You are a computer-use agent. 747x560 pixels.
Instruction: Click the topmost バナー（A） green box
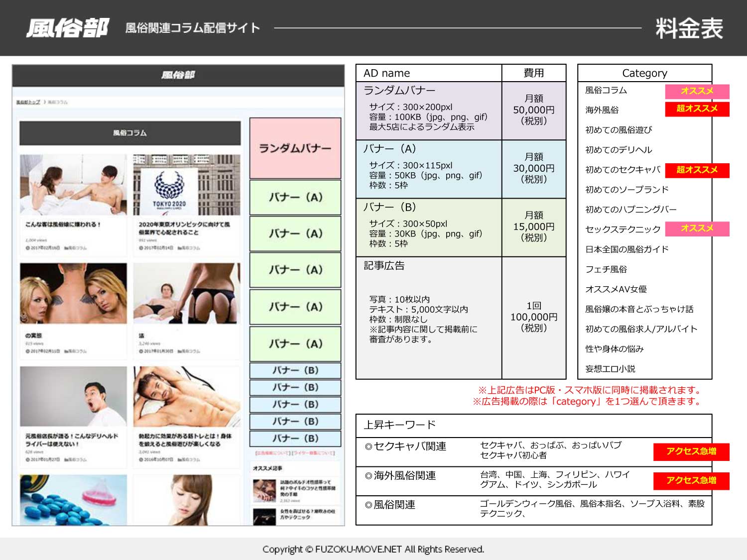coord(295,197)
